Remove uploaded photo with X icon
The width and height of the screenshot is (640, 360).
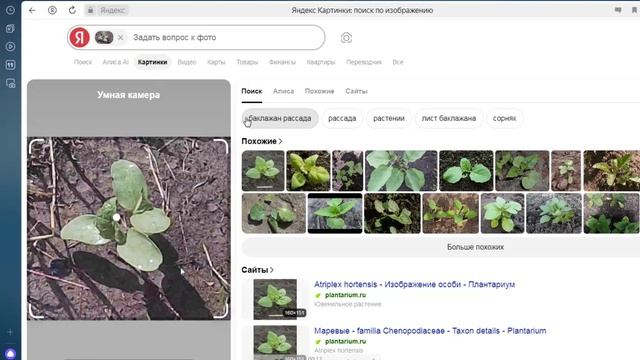click(120, 38)
